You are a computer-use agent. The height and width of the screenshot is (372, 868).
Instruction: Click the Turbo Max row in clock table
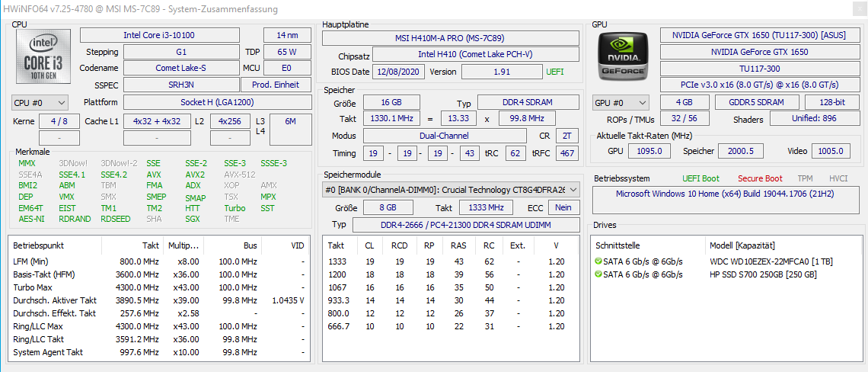159,287
